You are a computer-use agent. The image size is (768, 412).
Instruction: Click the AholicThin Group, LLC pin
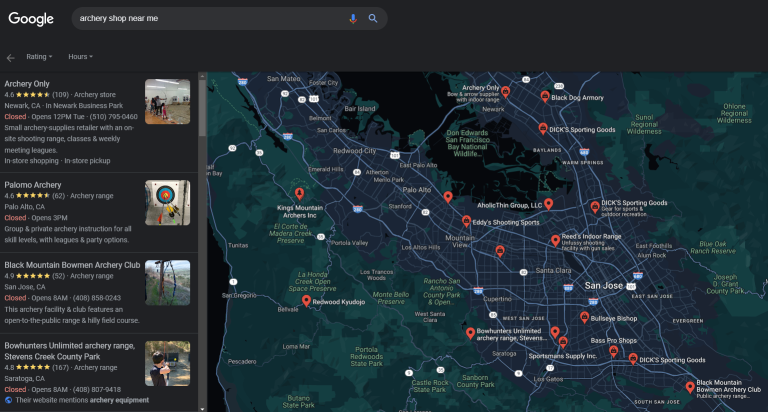tap(549, 204)
